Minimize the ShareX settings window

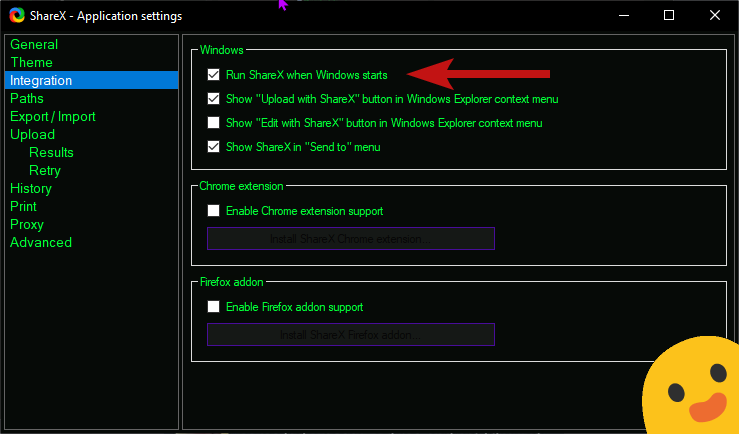click(x=624, y=15)
